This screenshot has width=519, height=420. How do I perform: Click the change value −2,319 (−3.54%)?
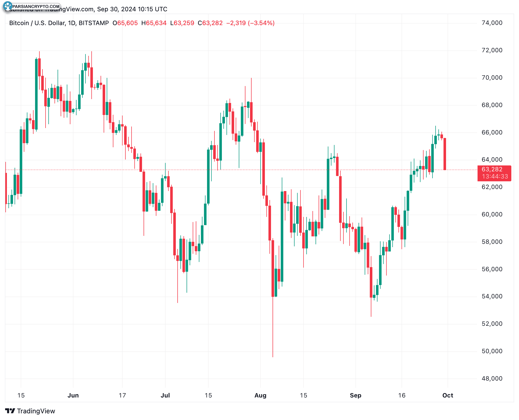pyautogui.click(x=250, y=23)
